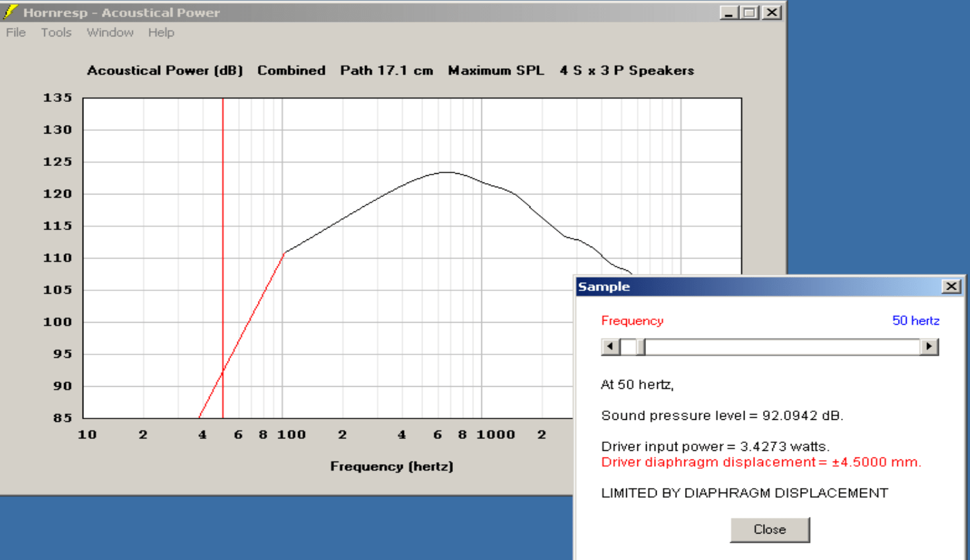Click 'Driver diaphragm displacement' red text
The height and width of the screenshot is (560, 970).
pos(761,462)
